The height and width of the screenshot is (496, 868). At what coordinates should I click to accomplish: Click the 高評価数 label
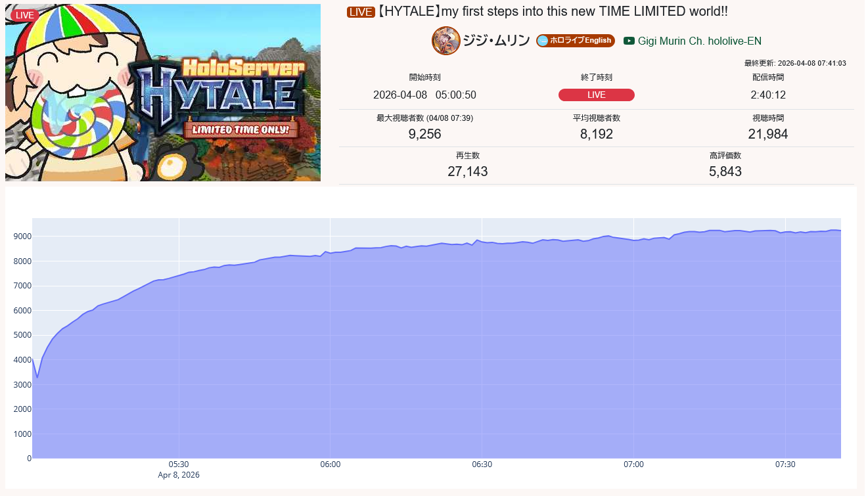725,156
